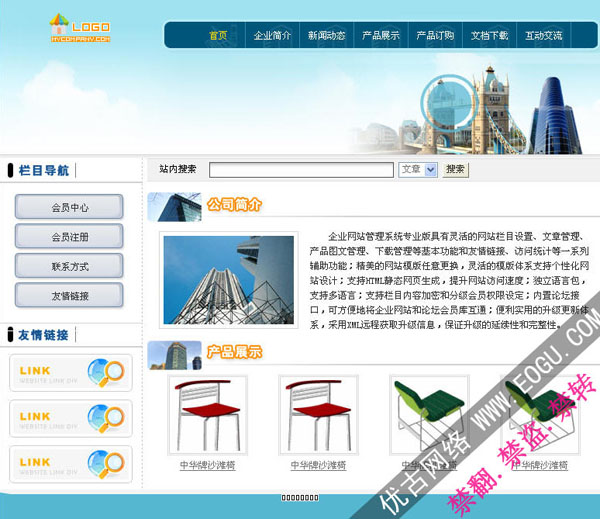The height and width of the screenshot is (519, 600).
Task: Open 会员注册 in the sidebar
Action: tap(70, 237)
